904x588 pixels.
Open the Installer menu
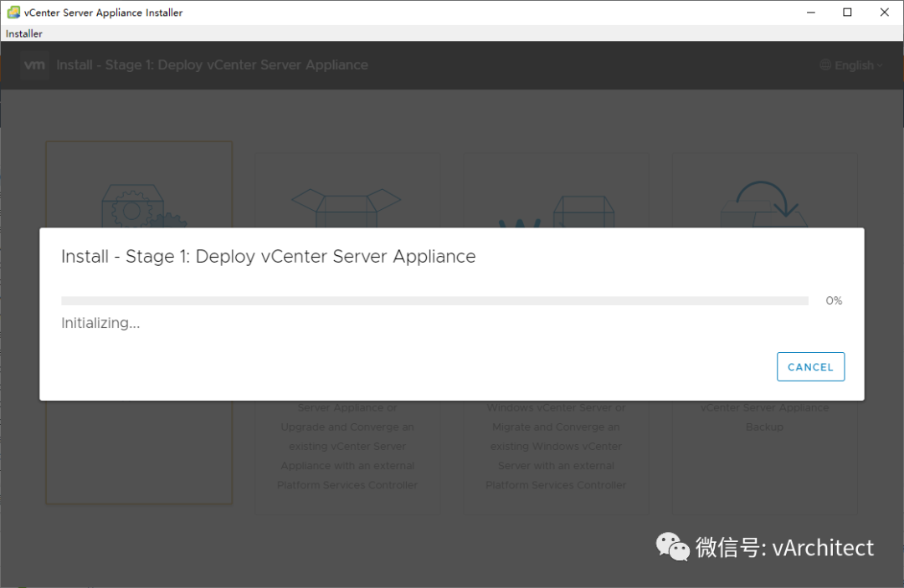(x=23, y=33)
